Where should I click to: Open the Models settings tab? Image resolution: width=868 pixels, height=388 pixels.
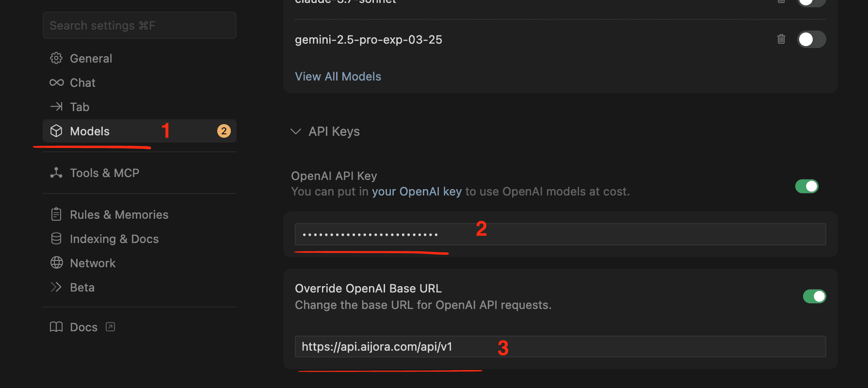click(90, 131)
